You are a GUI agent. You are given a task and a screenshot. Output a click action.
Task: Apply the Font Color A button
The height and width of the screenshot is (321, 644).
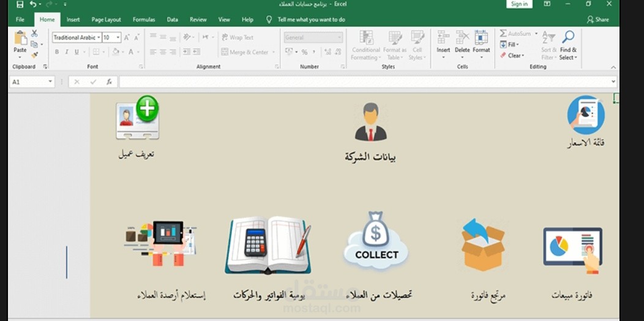click(130, 52)
